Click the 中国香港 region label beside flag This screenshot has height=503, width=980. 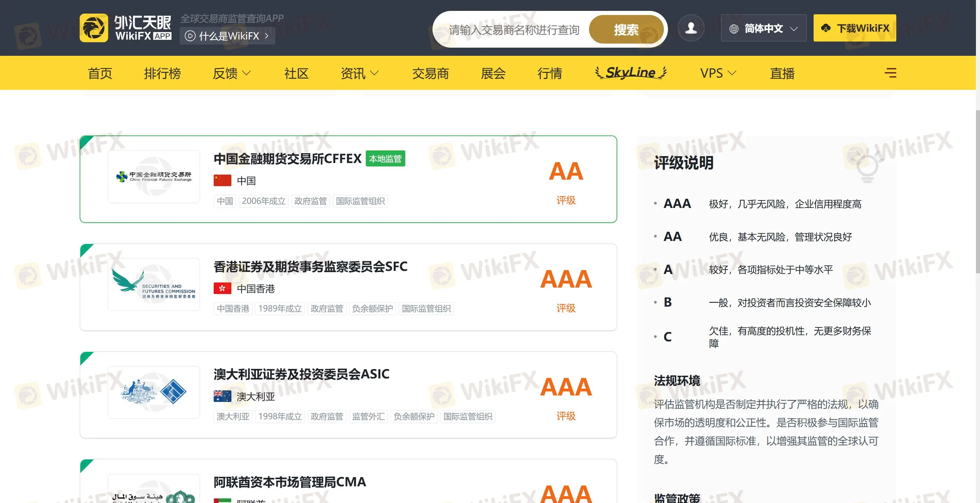click(x=256, y=289)
